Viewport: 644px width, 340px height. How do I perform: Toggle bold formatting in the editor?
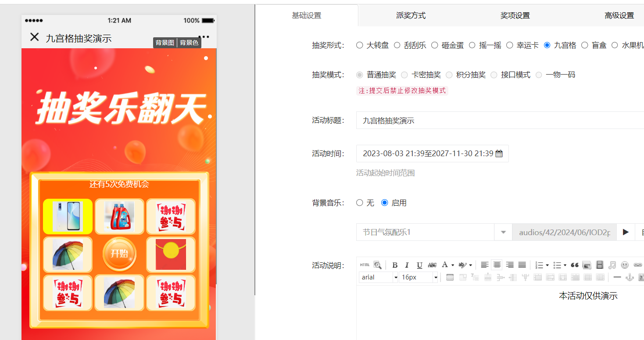point(395,265)
